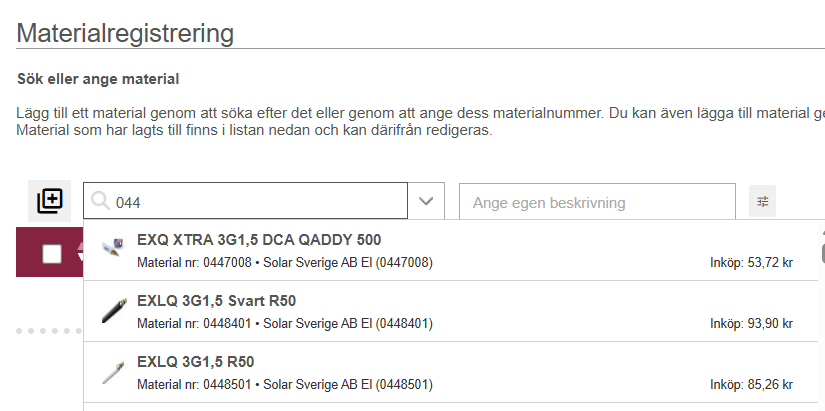825x411 pixels.
Task: Click Material nr: 0448501 supplier line
Action: click(284, 385)
